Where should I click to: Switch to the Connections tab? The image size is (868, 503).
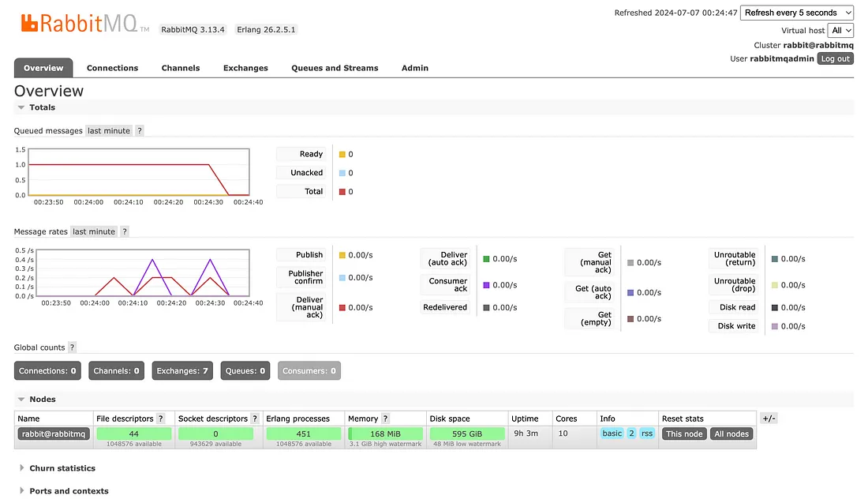click(x=112, y=68)
